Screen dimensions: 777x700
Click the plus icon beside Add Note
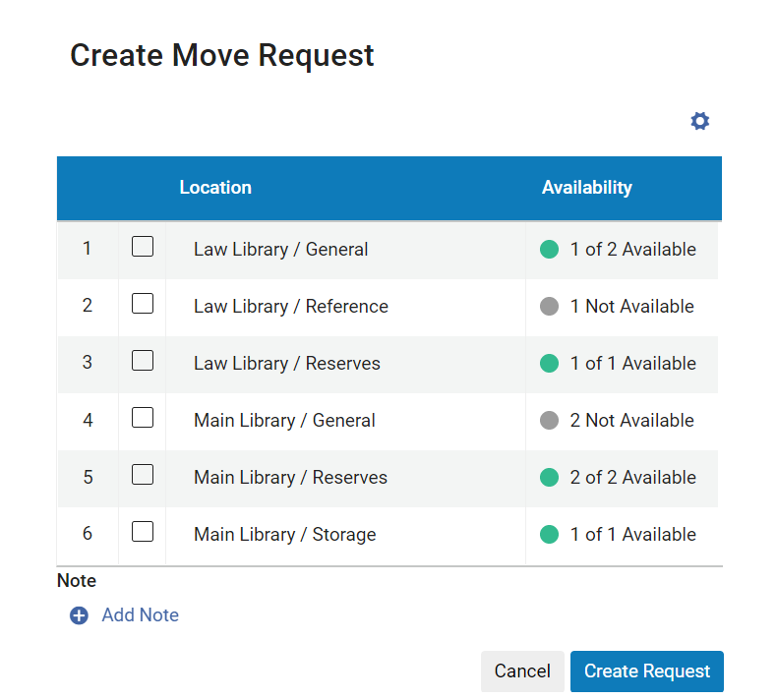(x=79, y=615)
